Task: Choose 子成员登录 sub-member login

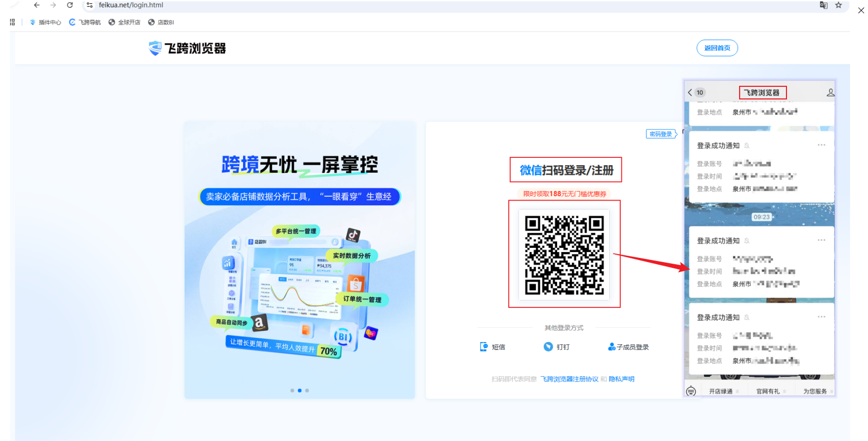Action: coord(629,347)
